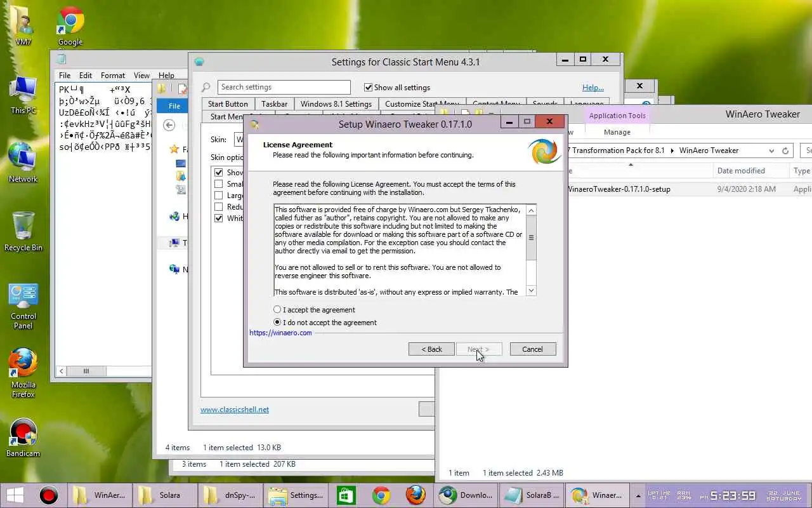Click Winaero logo in setup dialog

click(544, 152)
